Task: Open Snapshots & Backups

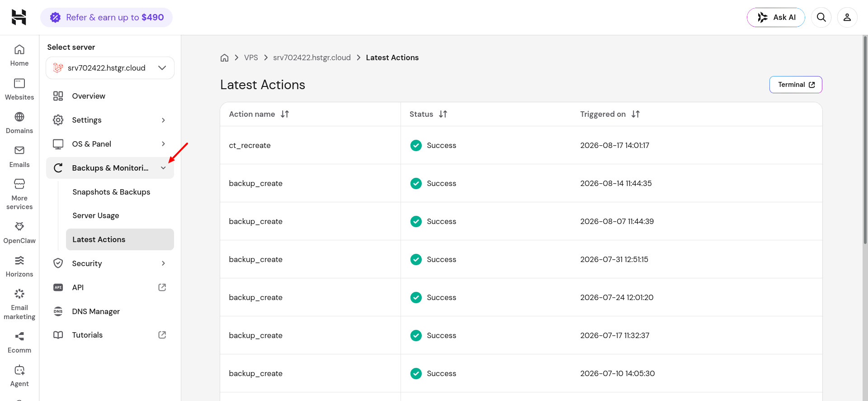Action: pyautogui.click(x=120, y=192)
